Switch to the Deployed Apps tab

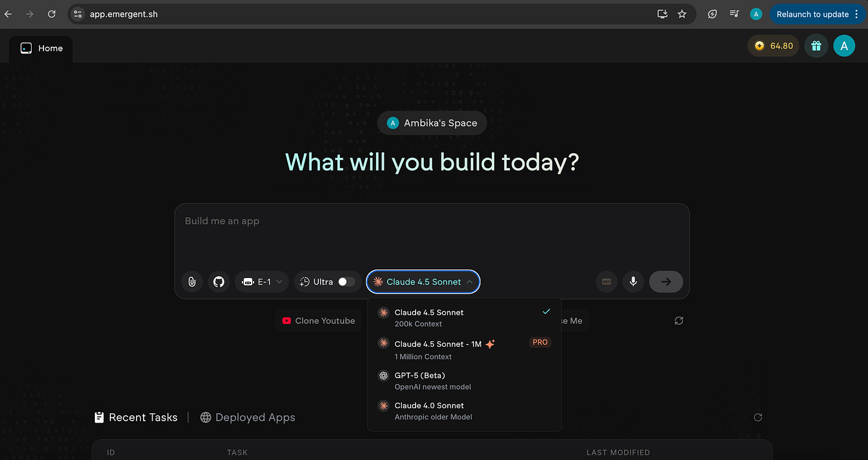tap(247, 418)
